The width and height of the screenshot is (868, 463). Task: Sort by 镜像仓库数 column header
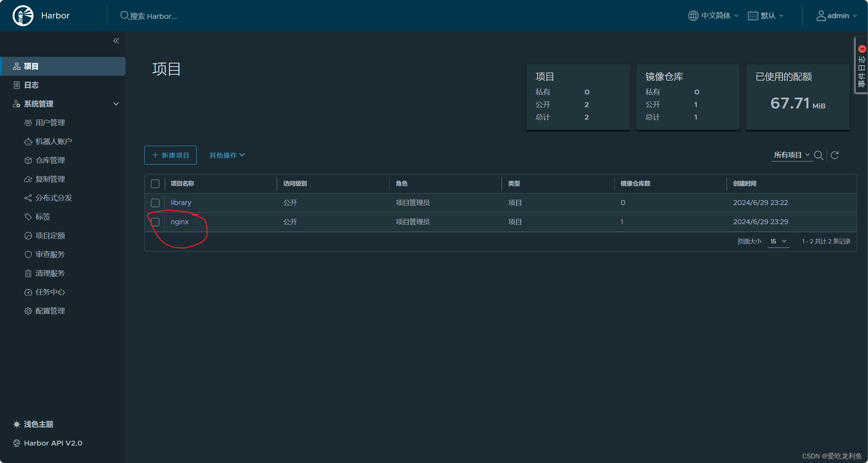635,183
